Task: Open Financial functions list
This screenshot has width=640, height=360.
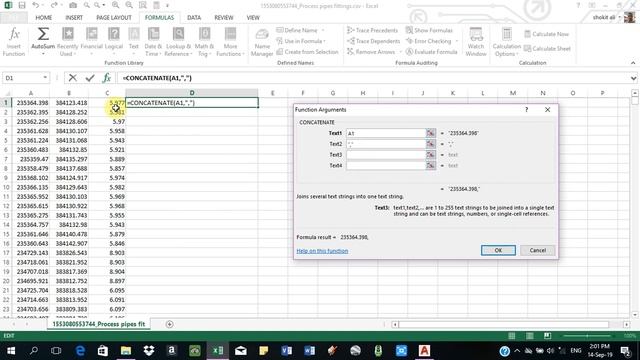Action: pyautogui.click(x=91, y=42)
